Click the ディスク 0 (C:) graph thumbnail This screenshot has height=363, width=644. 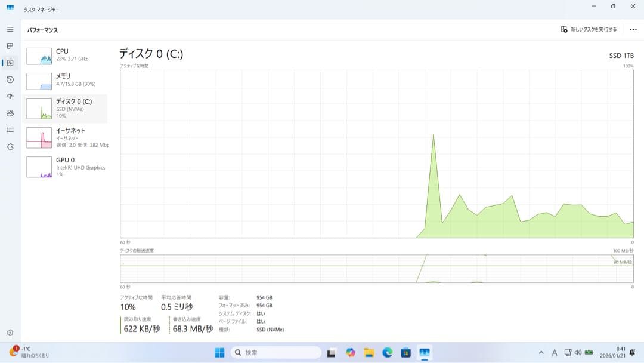[39, 109]
